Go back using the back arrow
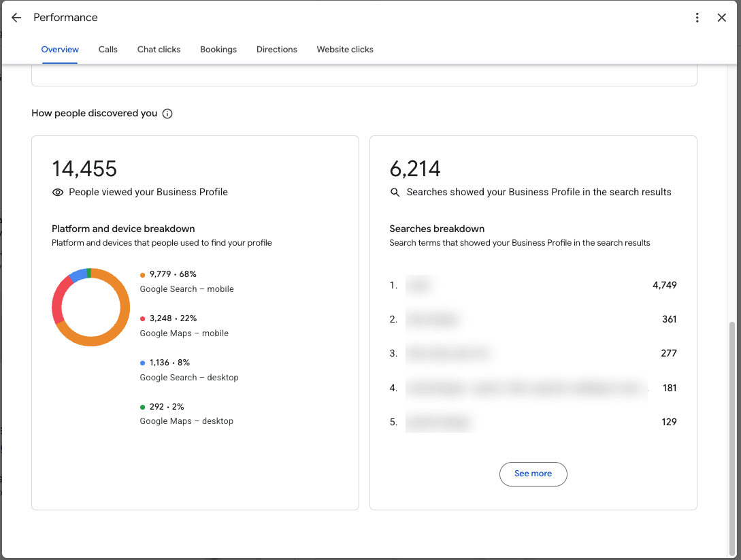This screenshot has width=741, height=560. [16, 18]
